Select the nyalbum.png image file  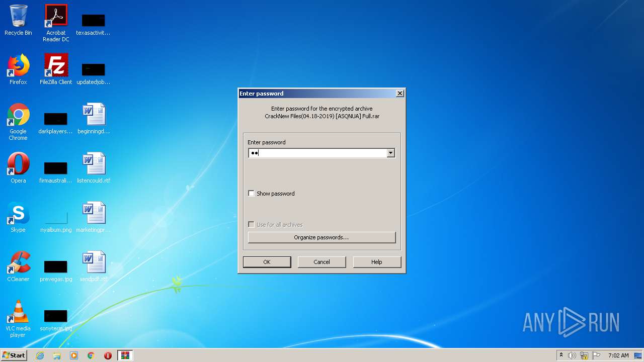(x=56, y=221)
